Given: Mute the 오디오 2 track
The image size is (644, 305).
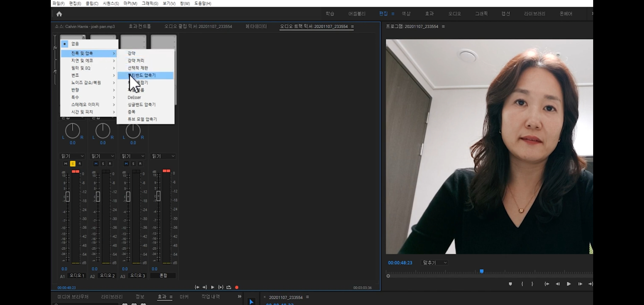Looking at the screenshot, I should coord(96,164).
